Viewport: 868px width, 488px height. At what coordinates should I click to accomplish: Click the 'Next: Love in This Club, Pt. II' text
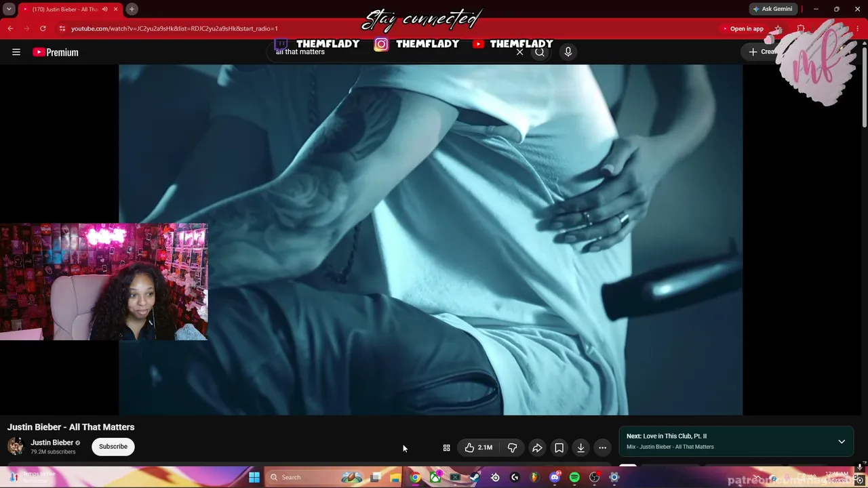(667, 436)
